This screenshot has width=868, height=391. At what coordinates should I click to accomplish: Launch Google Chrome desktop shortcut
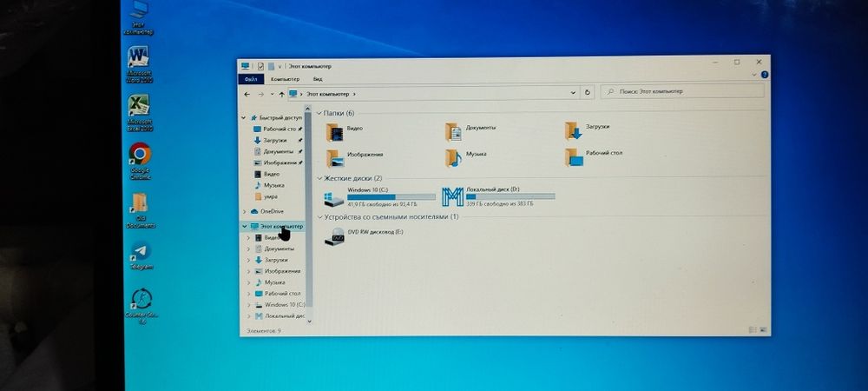[x=140, y=161]
